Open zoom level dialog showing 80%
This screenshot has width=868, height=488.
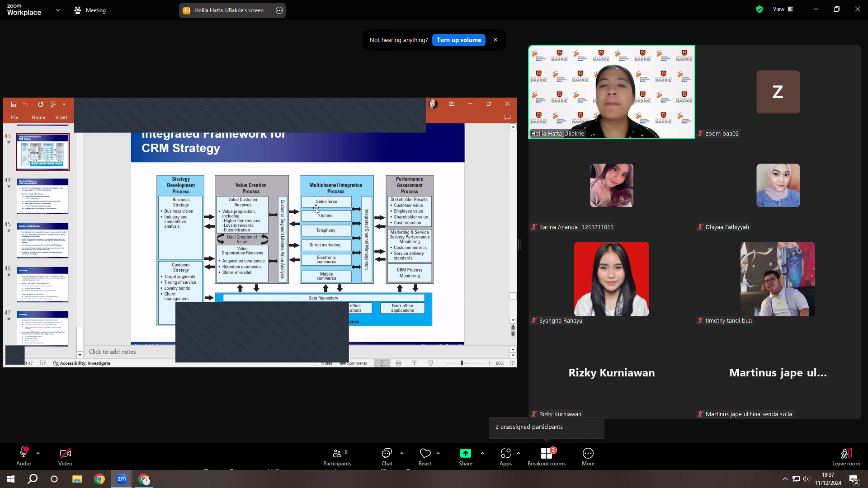point(500,363)
